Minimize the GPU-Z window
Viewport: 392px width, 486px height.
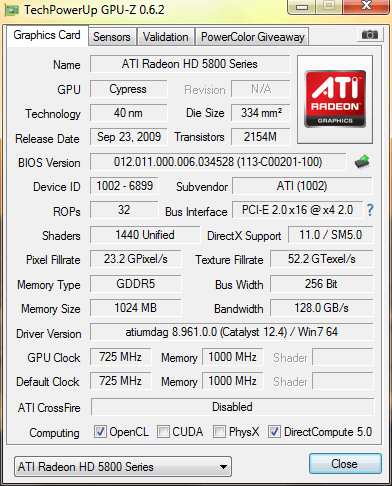pyautogui.click(x=302, y=7)
